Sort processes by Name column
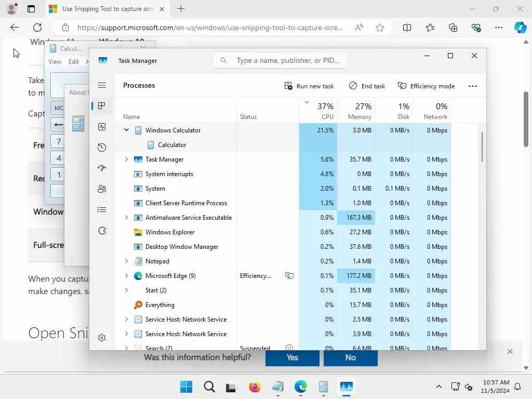Screen dimensions: 532x399 (x=176, y=111)
